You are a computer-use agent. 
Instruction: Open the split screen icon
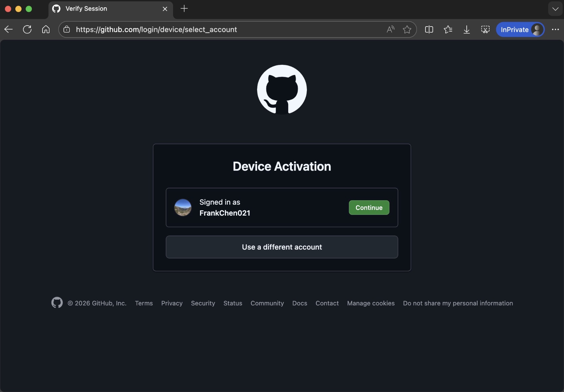pos(429,29)
